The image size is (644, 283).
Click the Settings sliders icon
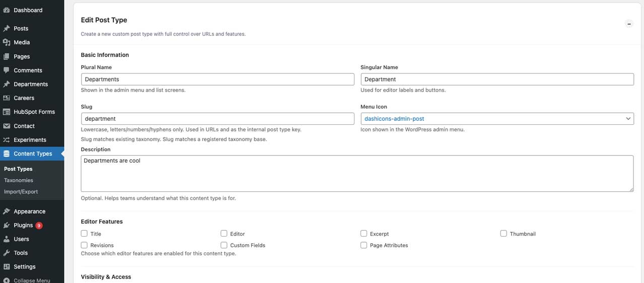click(7, 267)
